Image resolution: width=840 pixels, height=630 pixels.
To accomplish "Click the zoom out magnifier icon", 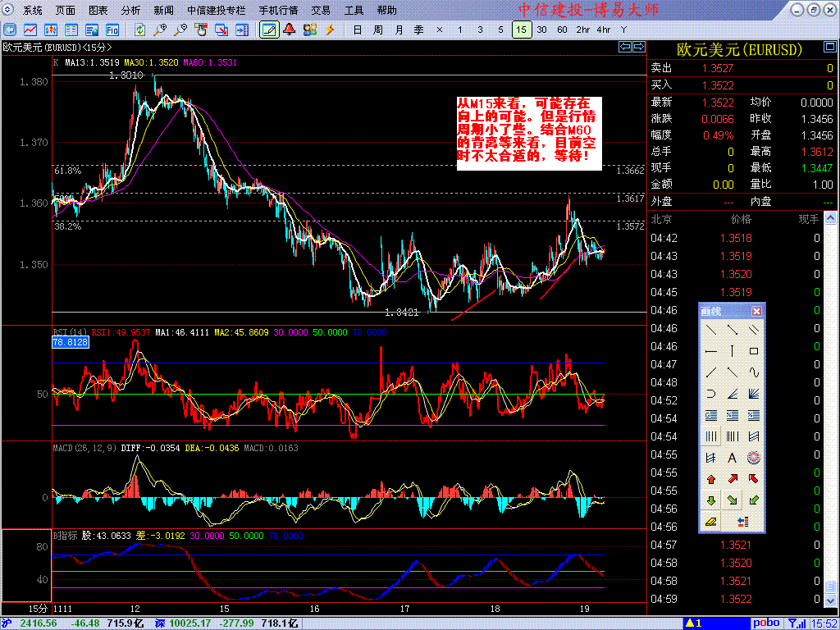I will (180, 30).
